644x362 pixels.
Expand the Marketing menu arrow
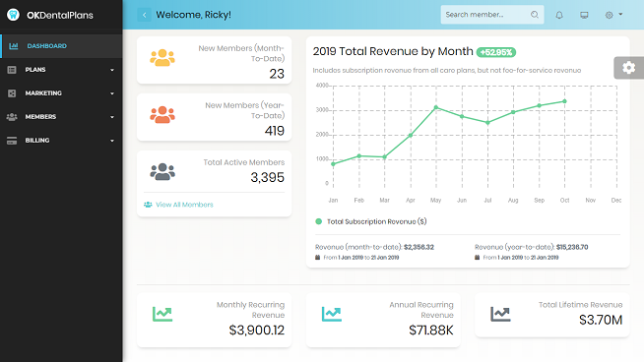(112, 93)
